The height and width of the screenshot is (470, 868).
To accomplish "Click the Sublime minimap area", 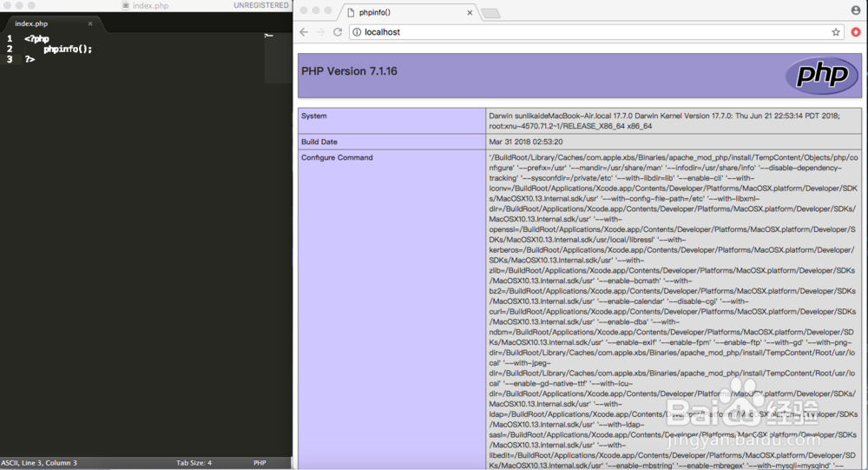I will pyautogui.click(x=278, y=58).
